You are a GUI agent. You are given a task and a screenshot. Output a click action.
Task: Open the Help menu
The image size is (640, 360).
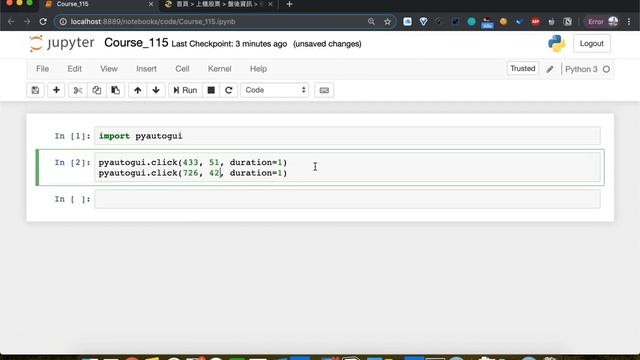click(x=258, y=69)
